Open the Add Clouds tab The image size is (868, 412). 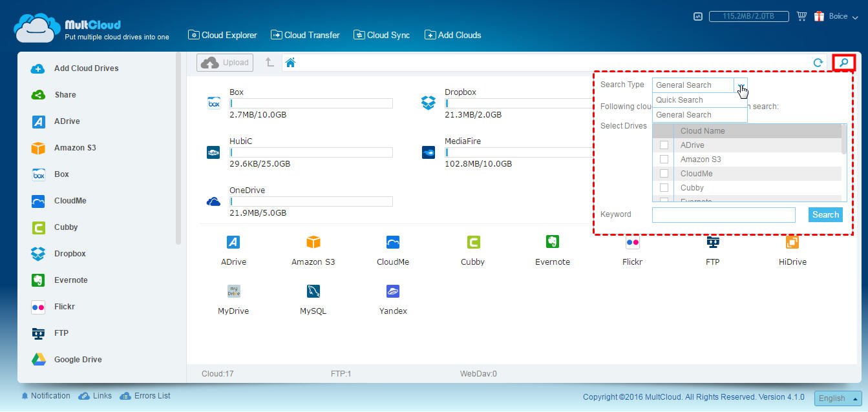click(452, 35)
